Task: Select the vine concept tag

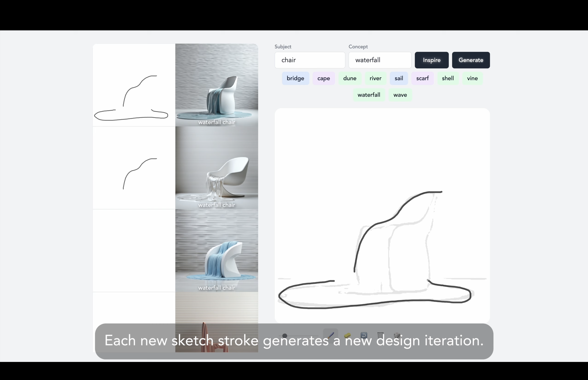Action: pos(472,78)
